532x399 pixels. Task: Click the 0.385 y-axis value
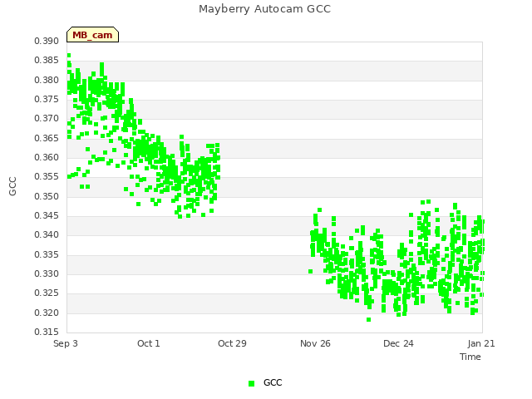click(47, 61)
